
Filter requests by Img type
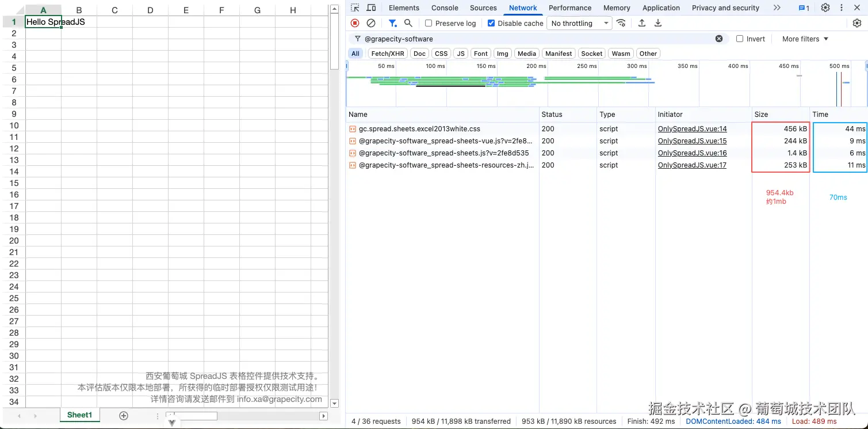pyautogui.click(x=503, y=54)
